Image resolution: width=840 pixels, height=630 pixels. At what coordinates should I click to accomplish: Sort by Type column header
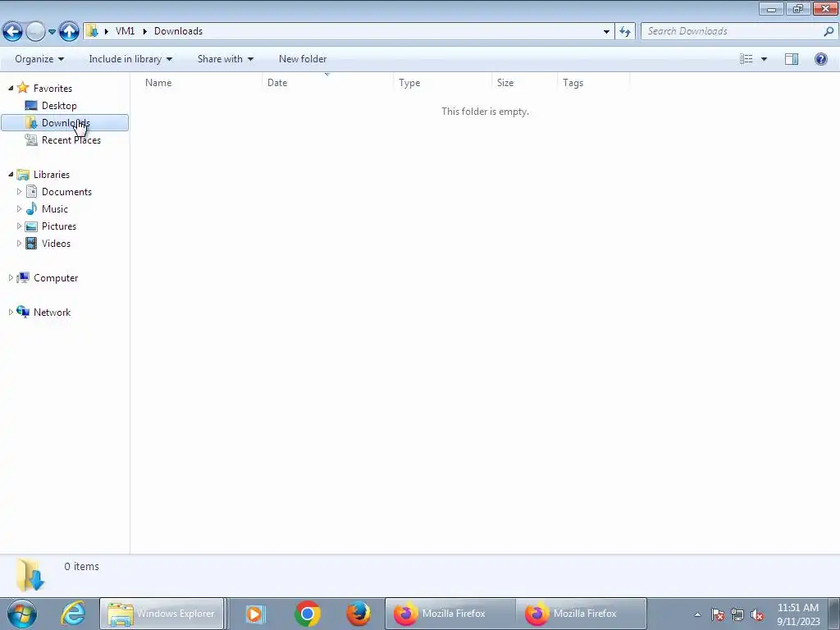pyautogui.click(x=442, y=83)
